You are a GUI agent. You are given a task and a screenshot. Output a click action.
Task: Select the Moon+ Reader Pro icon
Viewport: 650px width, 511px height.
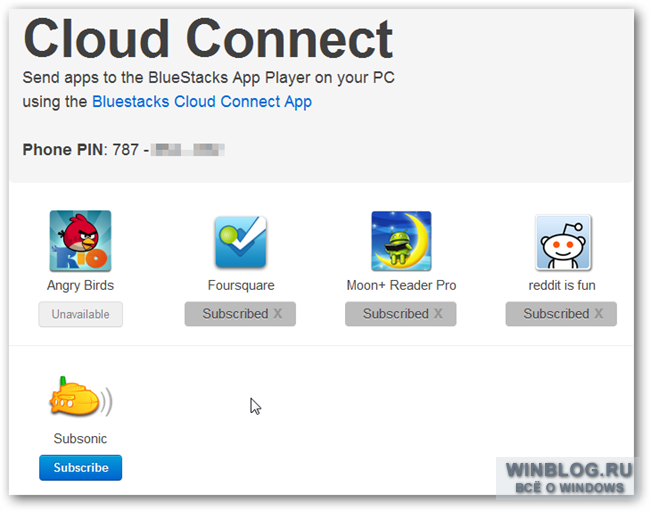(401, 241)
